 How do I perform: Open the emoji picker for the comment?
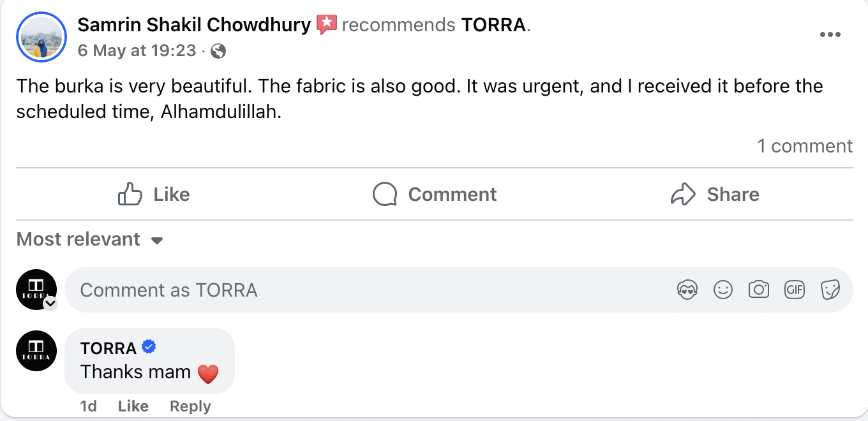click(x=723, y=290)
